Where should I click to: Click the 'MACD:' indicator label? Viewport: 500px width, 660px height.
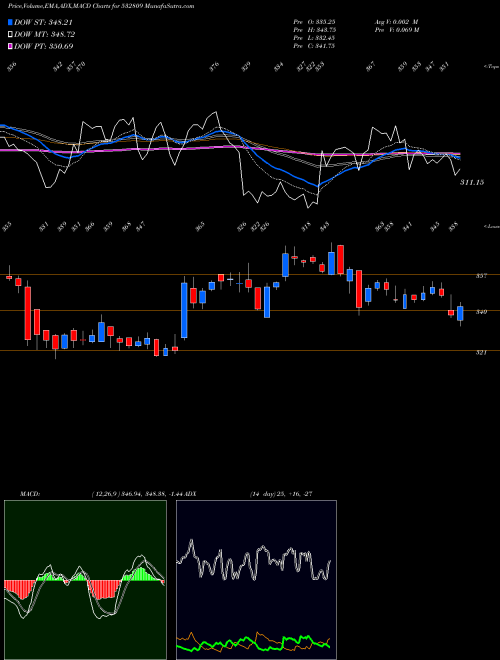click(30, 494)
